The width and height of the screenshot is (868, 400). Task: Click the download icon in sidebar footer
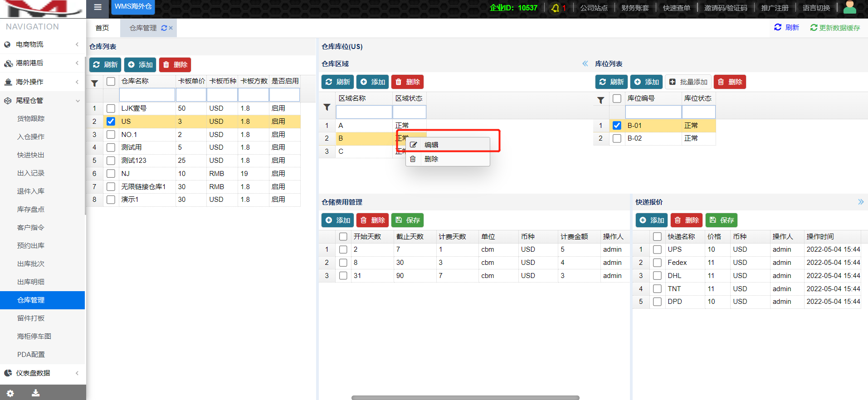coord(35,393)
